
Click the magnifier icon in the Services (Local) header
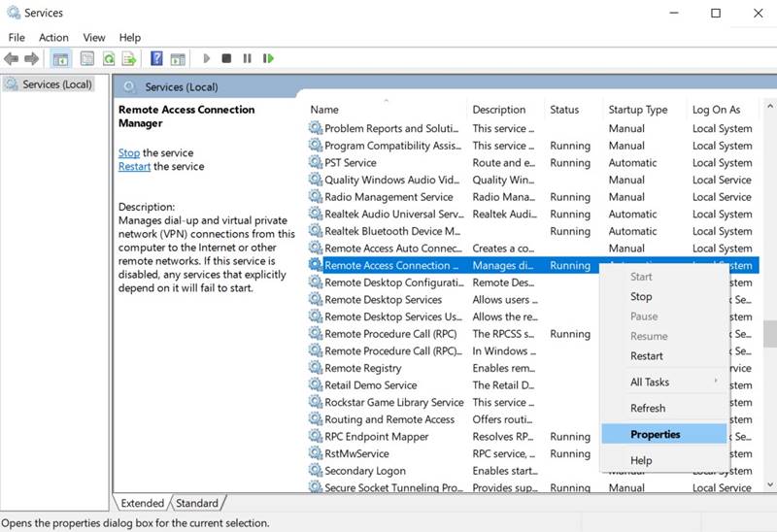(129, 86)
